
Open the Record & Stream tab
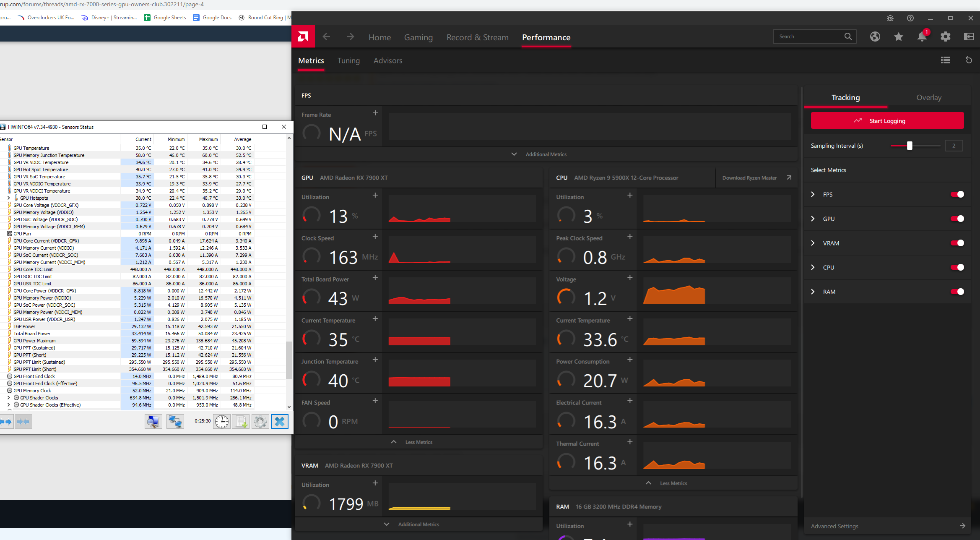click(477, 37)
